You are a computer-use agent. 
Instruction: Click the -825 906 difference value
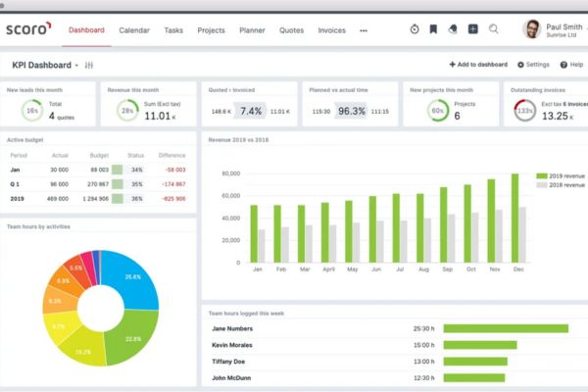coord(173,199)
